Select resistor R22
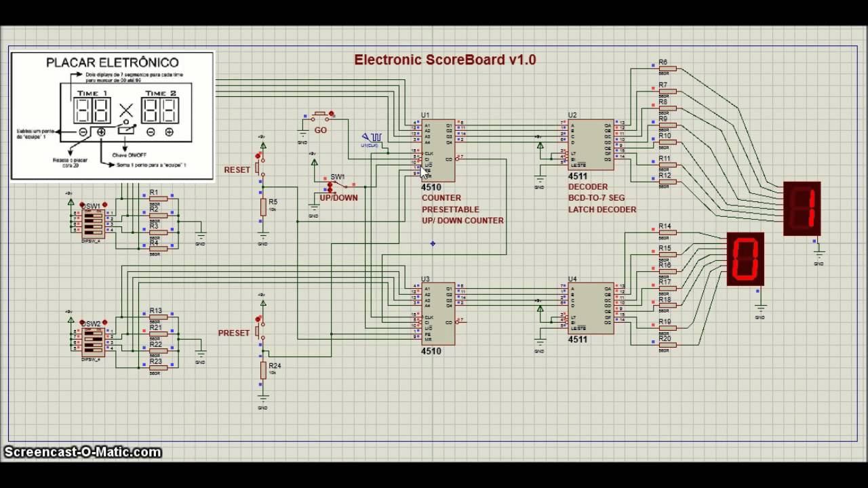 click(x=158, y=350)
